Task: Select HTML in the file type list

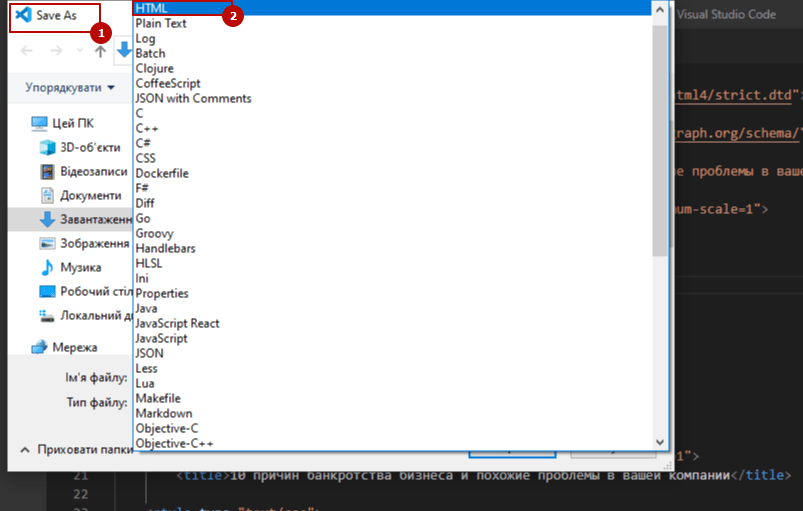Action: (392, 8)
